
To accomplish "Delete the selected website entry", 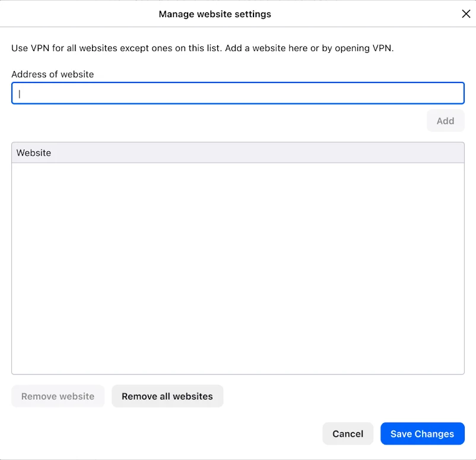I will coord(58,396).
